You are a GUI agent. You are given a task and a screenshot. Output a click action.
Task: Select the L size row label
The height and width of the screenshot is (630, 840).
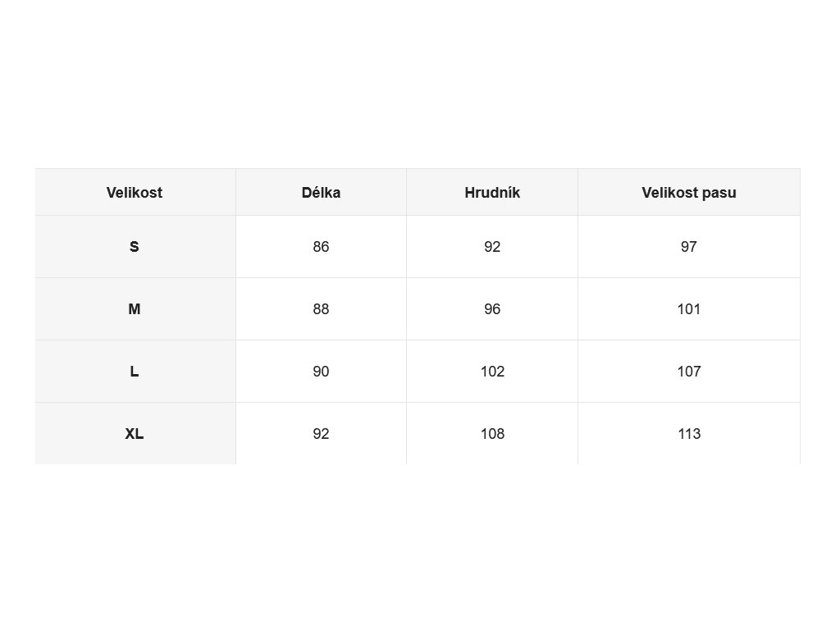pyautogui.click(x=134, y=372)
